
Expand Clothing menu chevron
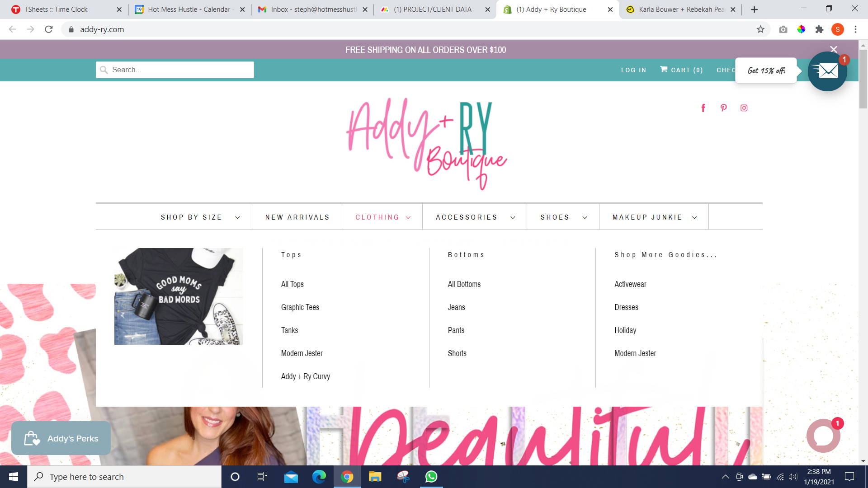click(x=408, y=217)
